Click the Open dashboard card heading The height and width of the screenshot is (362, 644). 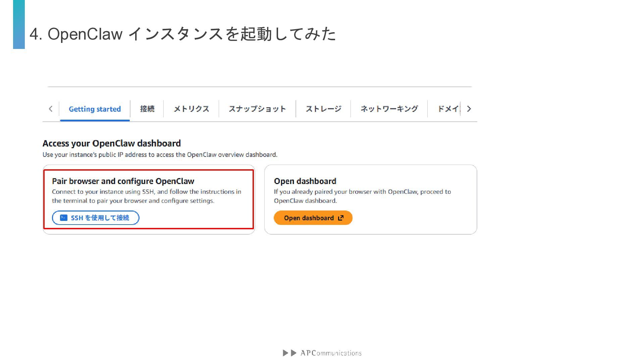coord(305,181)
